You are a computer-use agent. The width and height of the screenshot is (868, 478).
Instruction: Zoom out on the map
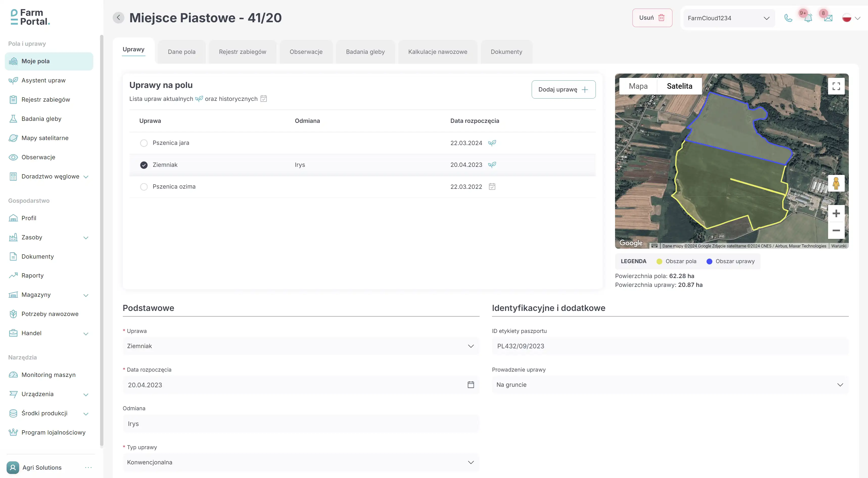click(x=836, y=230)
